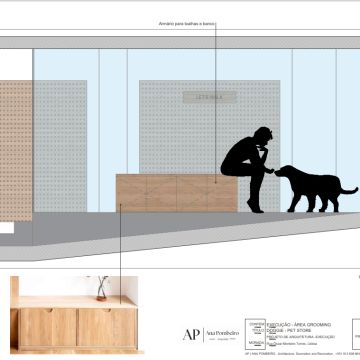Click the 'Armário para toalhas e banco' annotation label
360x360 pixels.
tap(186, 24)
